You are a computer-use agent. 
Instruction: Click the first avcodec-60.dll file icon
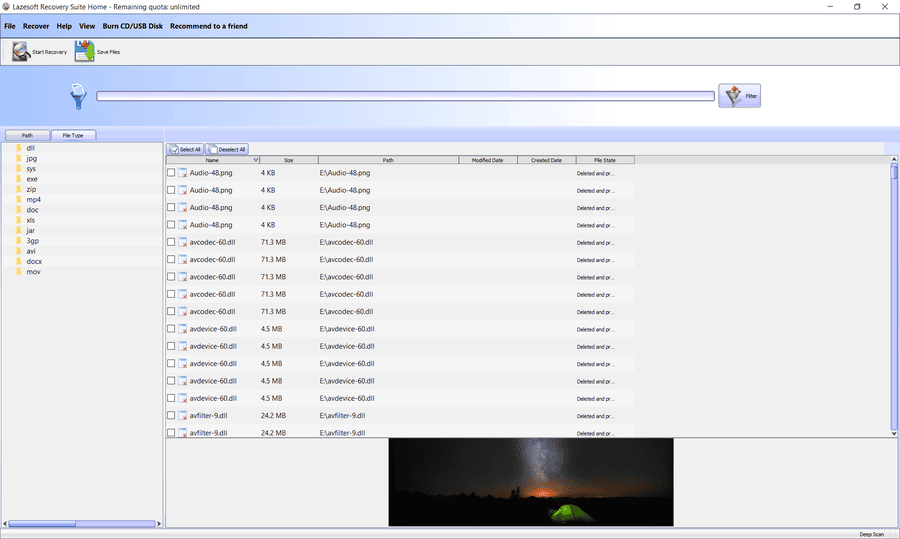183,242
